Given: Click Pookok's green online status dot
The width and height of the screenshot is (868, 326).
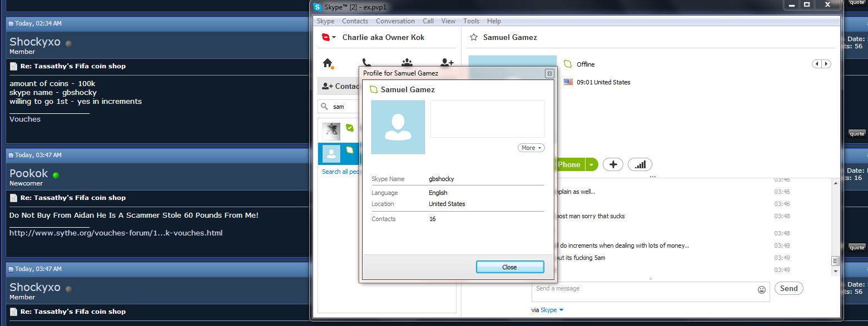Looking at the screenshot, I should (x=56, y=175).
